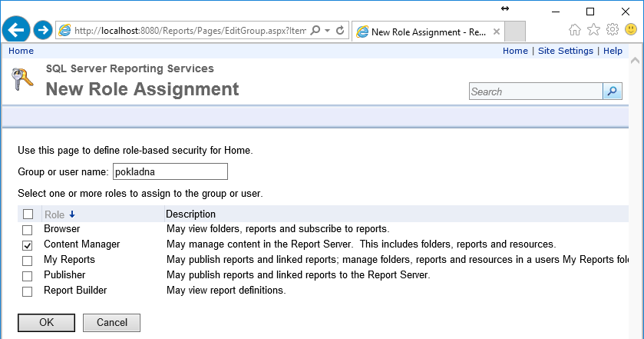Click the address bar refresh icon
644x339 pixels.
coord(340,31)
